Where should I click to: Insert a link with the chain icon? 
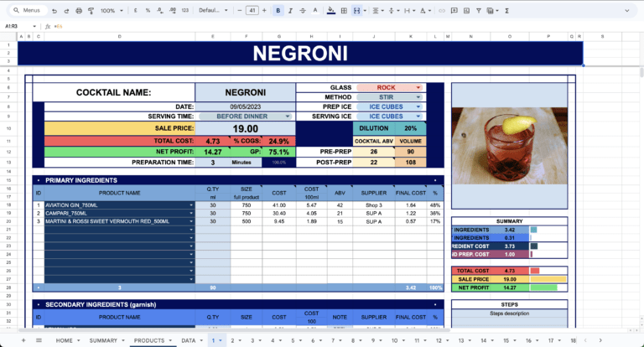click(442, 11)
